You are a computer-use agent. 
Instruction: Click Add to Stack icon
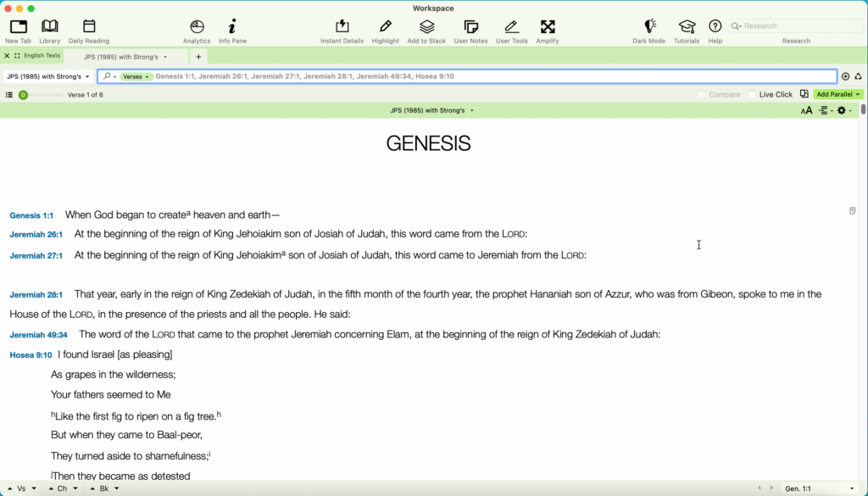[x=427, y=26]
